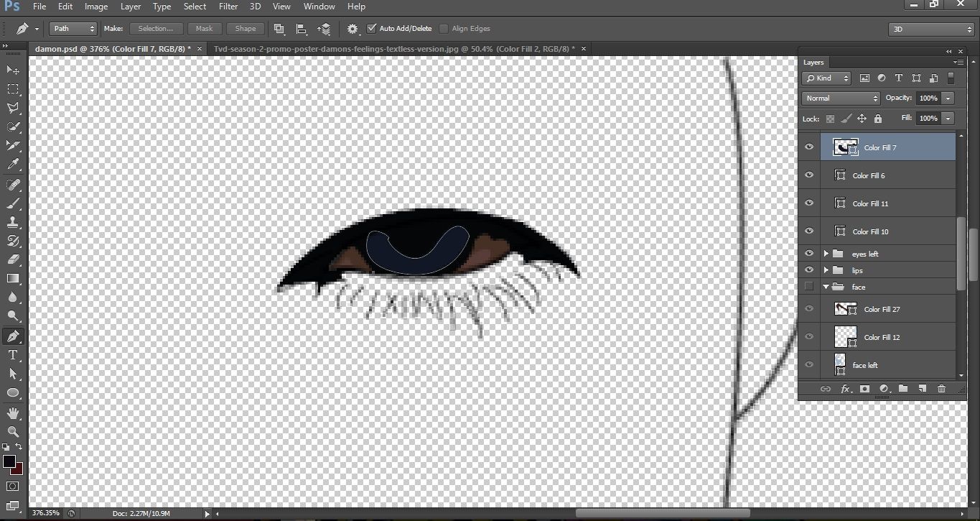Screen dimensions: 980x521
Task: Select the Blur tool
Action: 13,297
